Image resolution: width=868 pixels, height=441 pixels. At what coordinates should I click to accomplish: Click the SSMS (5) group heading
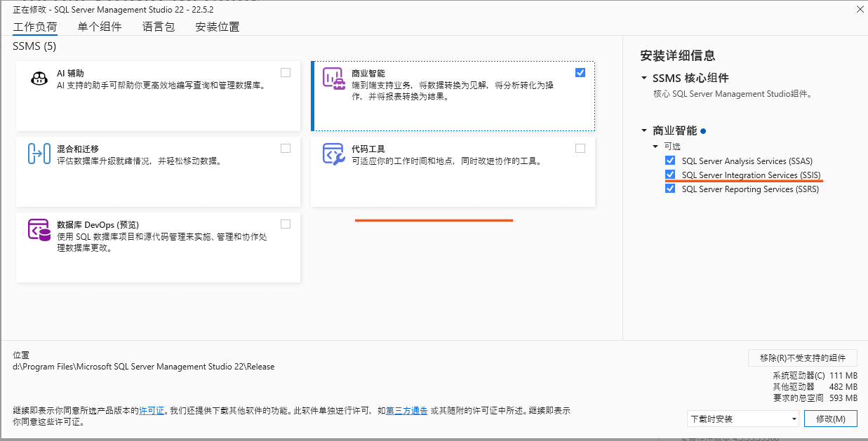pyautogui.click(x=34, y=46)
